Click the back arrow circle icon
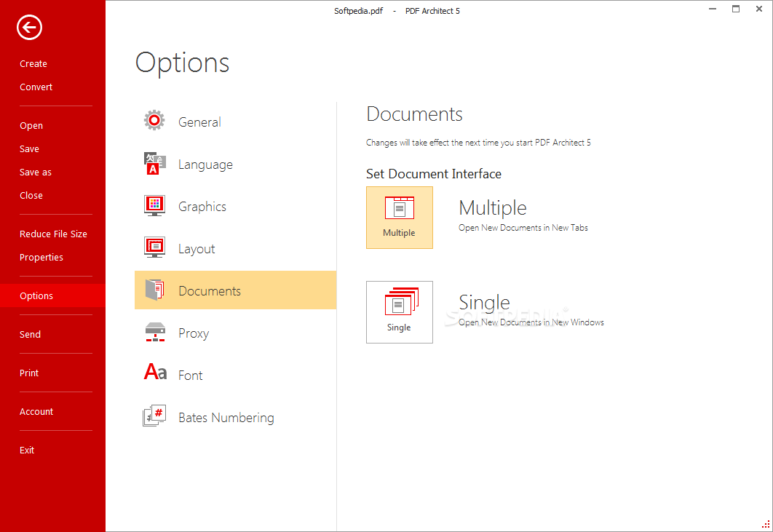The width and height of the screenshot is (773, 532). [29, 27]
